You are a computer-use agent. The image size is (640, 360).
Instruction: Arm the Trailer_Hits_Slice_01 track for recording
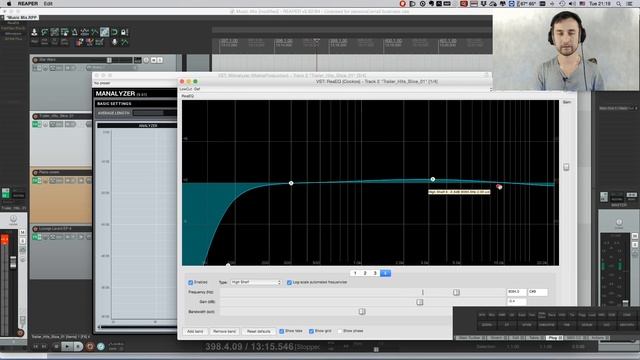(36, 116)
